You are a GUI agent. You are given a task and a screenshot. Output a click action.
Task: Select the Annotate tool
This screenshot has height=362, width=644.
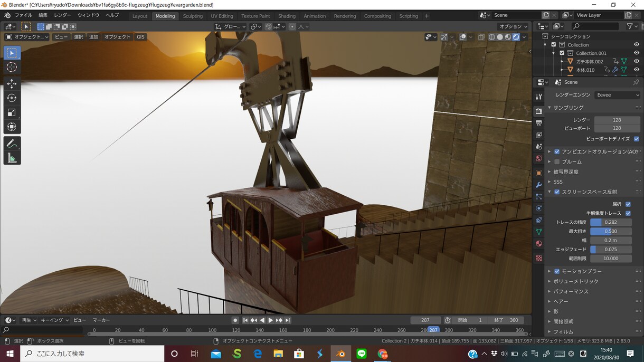[x=12, y=144]
